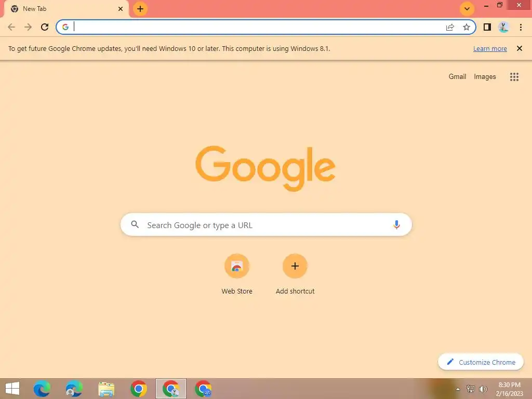Screen dimensions: 532x399
Task: Share this page icon in address bar
Action: tap(450, 27)
